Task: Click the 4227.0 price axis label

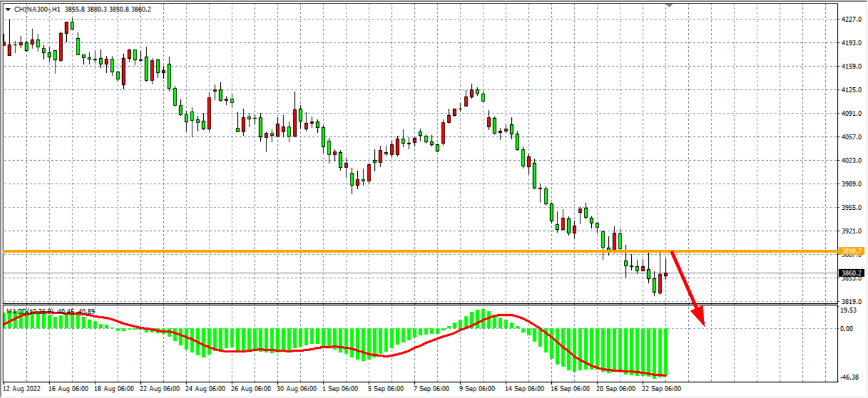Action: (851, 19)
